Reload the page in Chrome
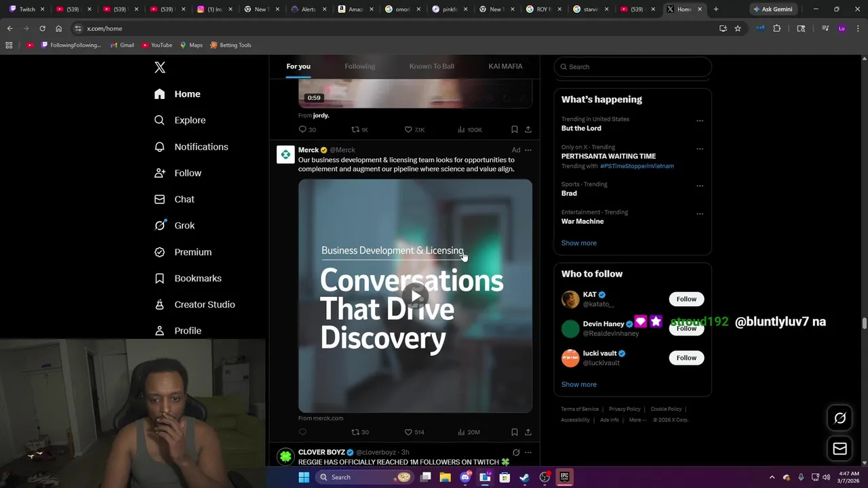 42,28
